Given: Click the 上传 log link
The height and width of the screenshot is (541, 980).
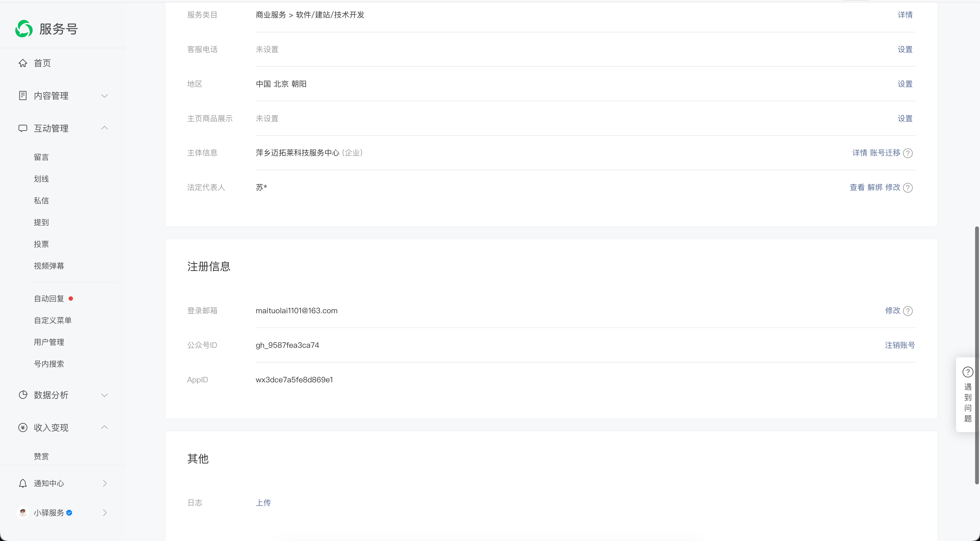Looking at the screenshot, I should click(263, 503).
